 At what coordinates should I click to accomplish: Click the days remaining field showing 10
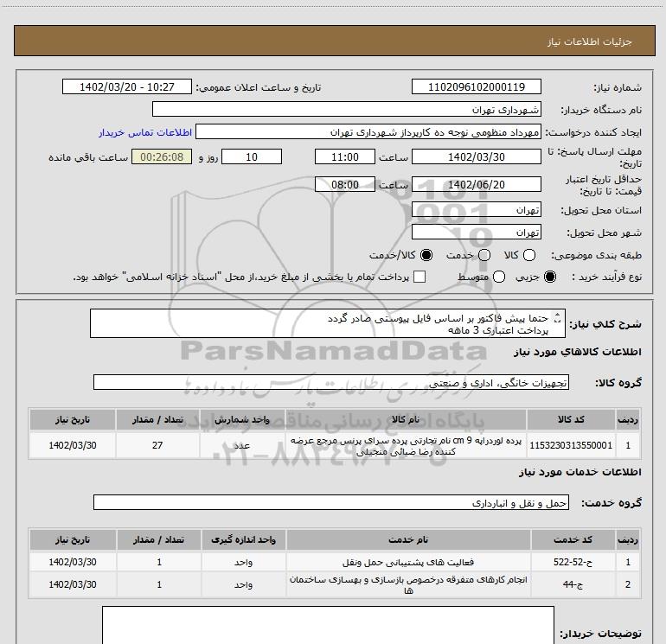[x=252, y=156]
